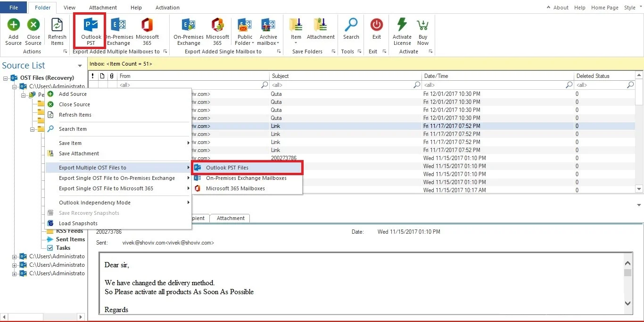Click the Close Source ribbon icon
Screen dimensions: 644x322
[33, 32]
